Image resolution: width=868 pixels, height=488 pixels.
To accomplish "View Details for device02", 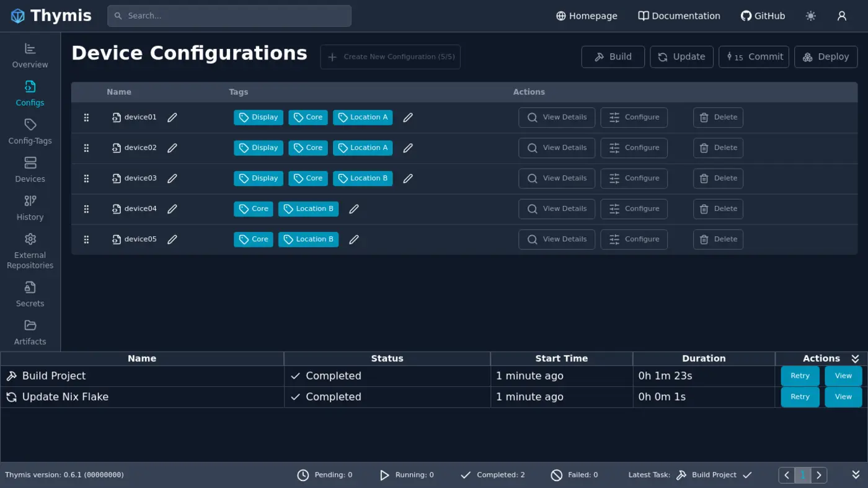I will (x=556, y=148).
